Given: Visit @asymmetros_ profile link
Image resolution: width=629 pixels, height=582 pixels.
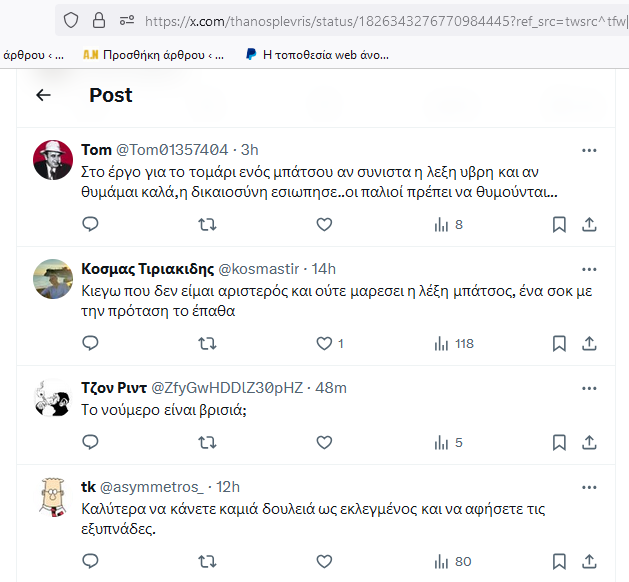Looking at the screenshot, I should (x=152, y=487).
